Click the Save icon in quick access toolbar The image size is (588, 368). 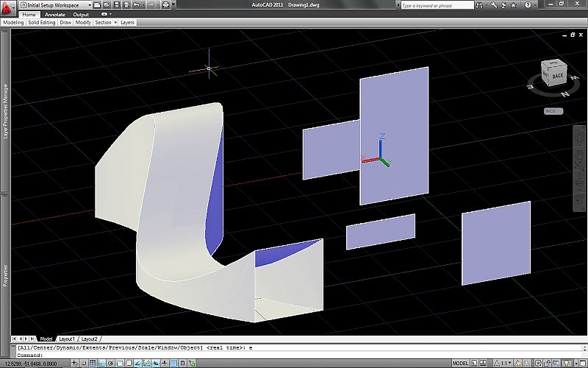coord(117,5)
